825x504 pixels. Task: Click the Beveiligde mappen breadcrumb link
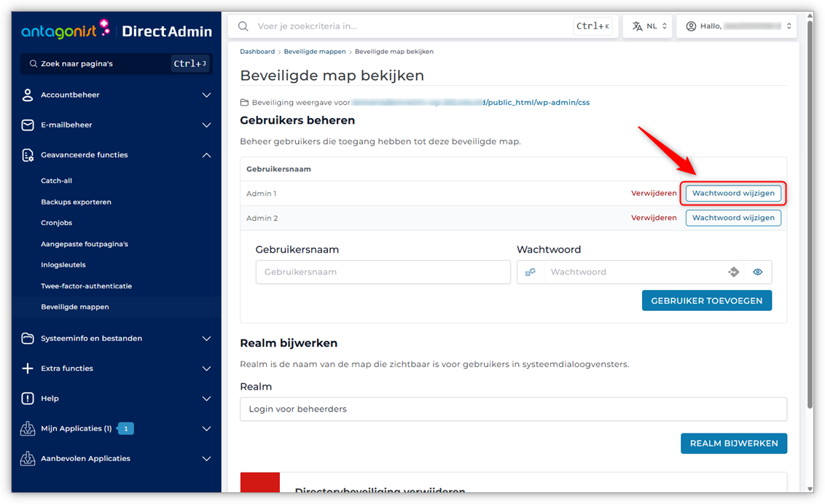point(315,52)
